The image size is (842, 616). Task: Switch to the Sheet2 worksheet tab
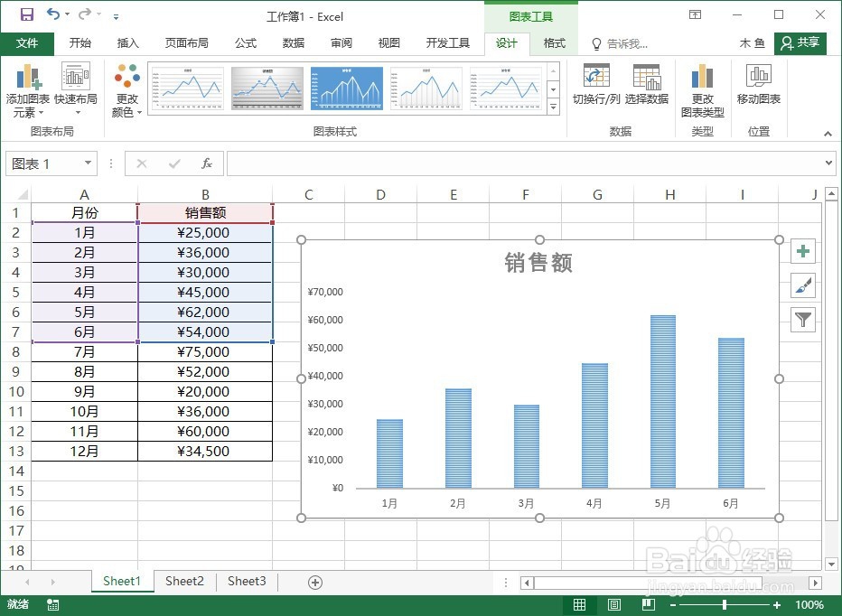(x=184, y=582)
